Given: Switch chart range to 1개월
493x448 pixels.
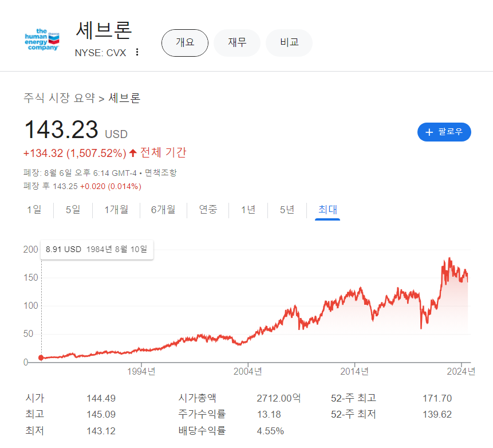Looking at the screenshot, I should 116,210.
